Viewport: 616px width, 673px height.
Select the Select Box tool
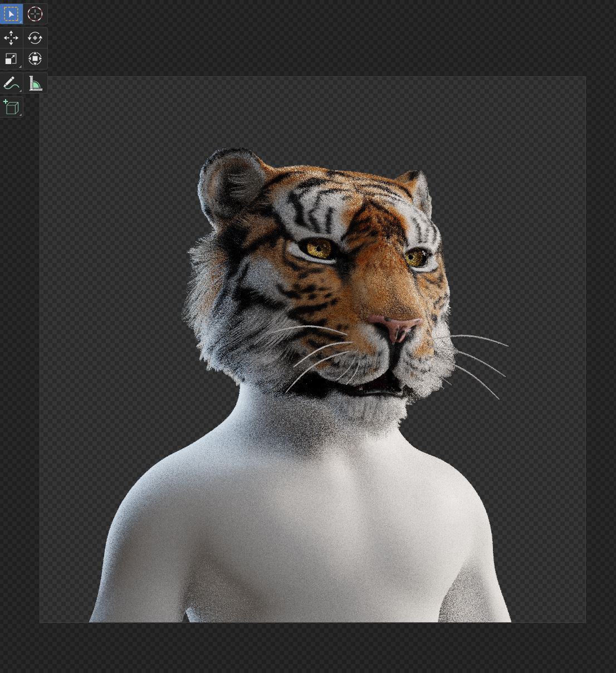click(x=11, y=14)
